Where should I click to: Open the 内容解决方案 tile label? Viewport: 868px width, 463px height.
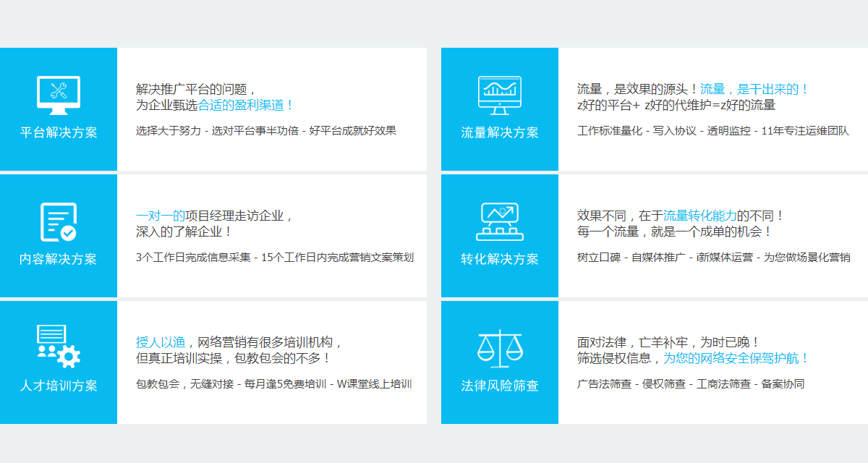click(x=59, y=259)
